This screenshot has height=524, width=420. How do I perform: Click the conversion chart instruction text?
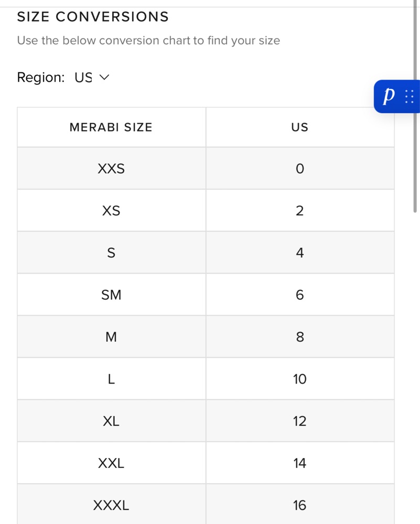(x=148, y=40)
